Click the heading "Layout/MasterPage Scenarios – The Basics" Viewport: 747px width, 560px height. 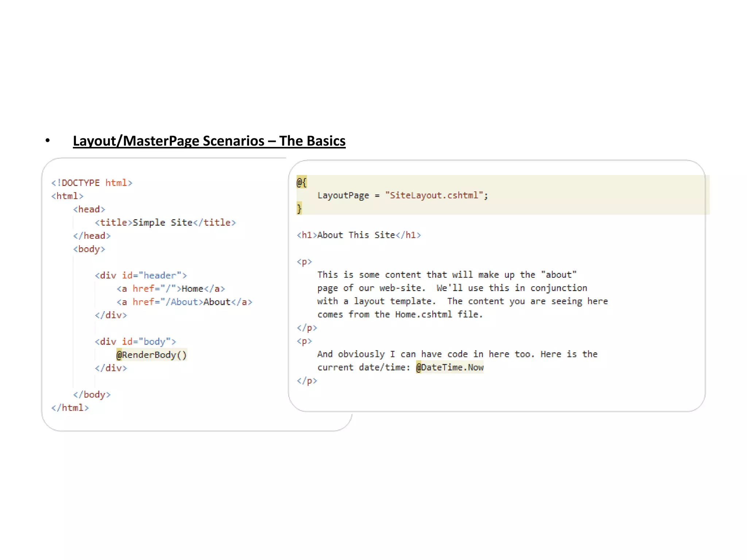tap(209, 141)
